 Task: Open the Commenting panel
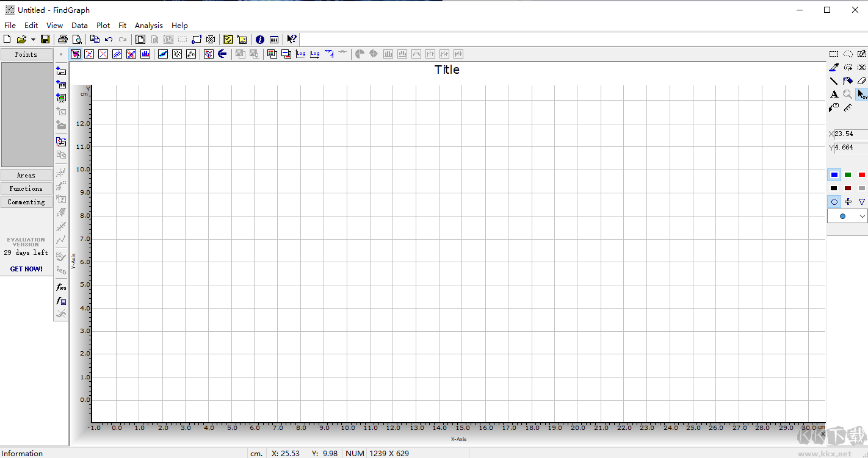tap(26, 201)
